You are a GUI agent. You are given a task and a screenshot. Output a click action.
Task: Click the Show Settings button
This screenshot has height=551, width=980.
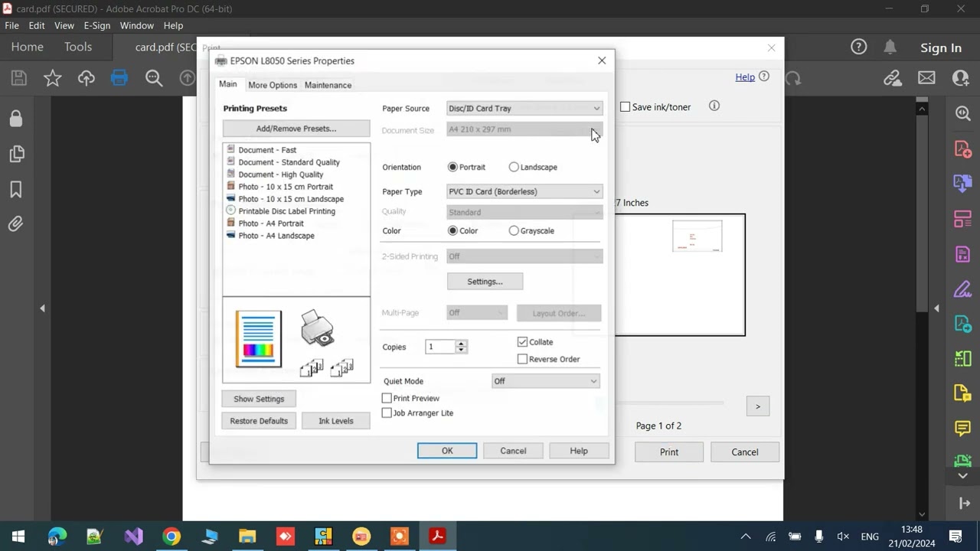click(x=259, y=399)
